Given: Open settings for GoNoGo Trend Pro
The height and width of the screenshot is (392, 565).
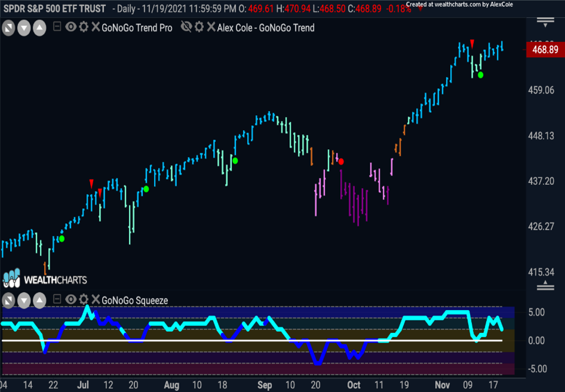Looking at the screenshot, I should click(x=84, y=27).
